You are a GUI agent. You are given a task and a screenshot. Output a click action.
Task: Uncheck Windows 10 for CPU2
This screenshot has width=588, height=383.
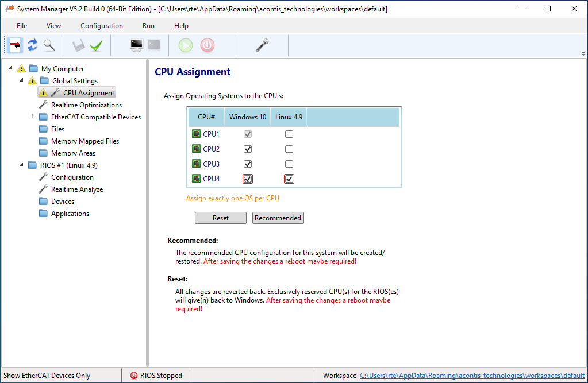[x=247, y=149]
